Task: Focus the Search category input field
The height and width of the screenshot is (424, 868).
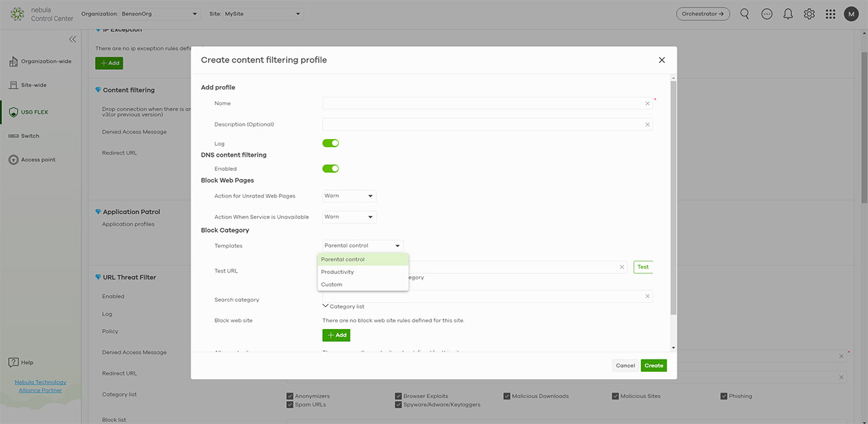Action: [488, 296]
